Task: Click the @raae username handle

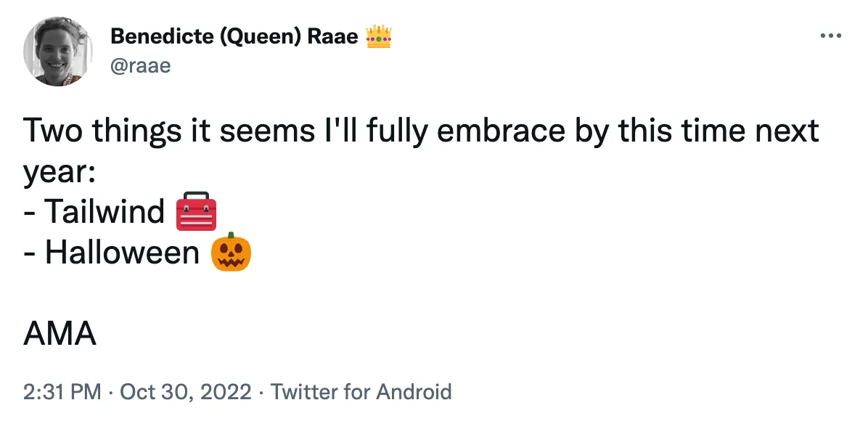Action: click(142, 65)
